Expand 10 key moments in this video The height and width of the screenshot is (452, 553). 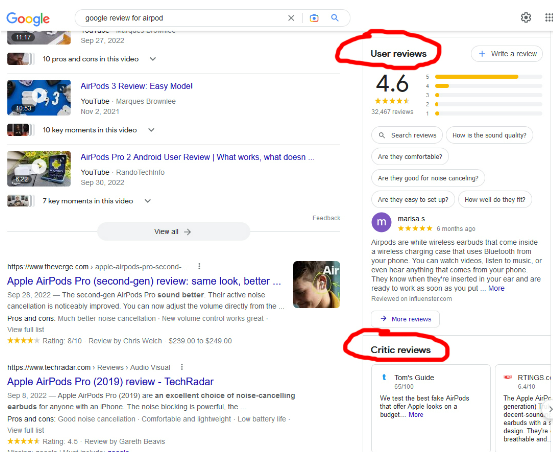(151, 130)
